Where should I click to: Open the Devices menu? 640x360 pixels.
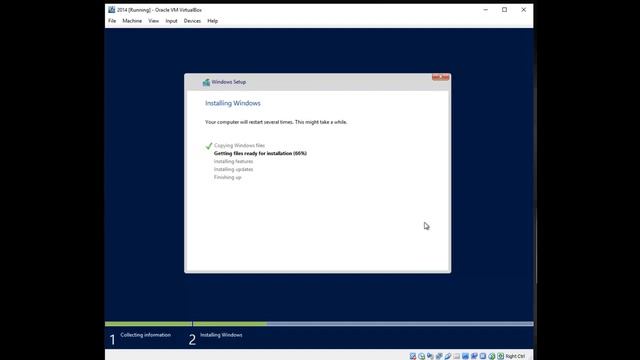(192, 21)
